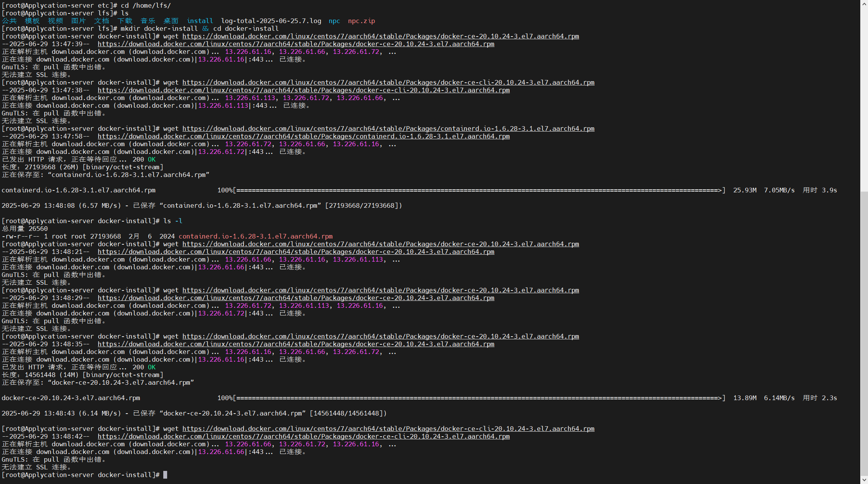Select the 文档 directory name
The image size is (868, 484).
[101, 21]
